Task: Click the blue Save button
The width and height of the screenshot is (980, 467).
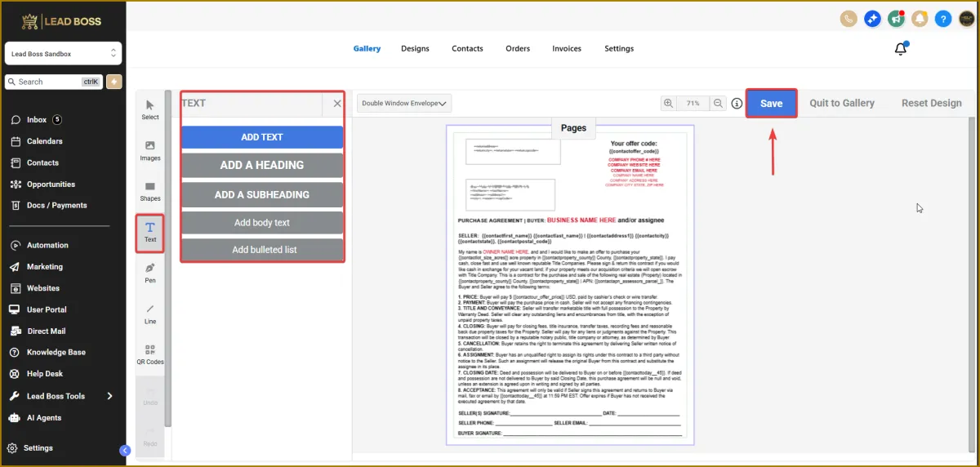Action: pos(772,104)
